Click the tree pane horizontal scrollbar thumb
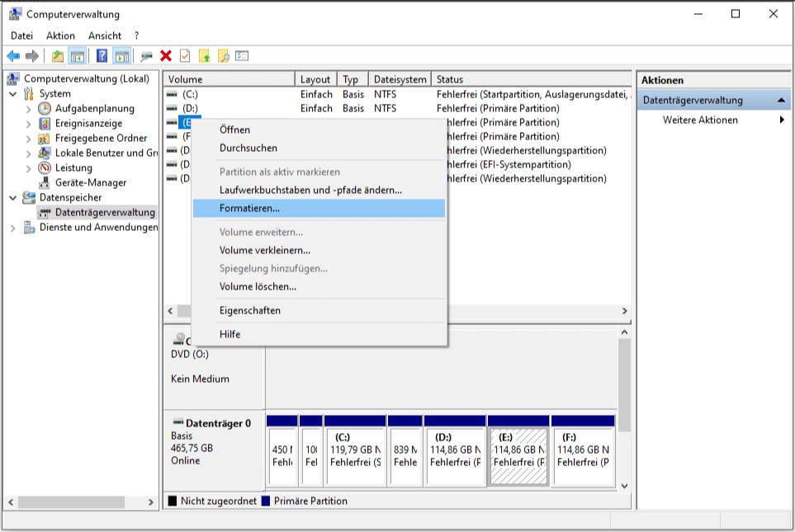795x532 pixels. tap(72, 502)
